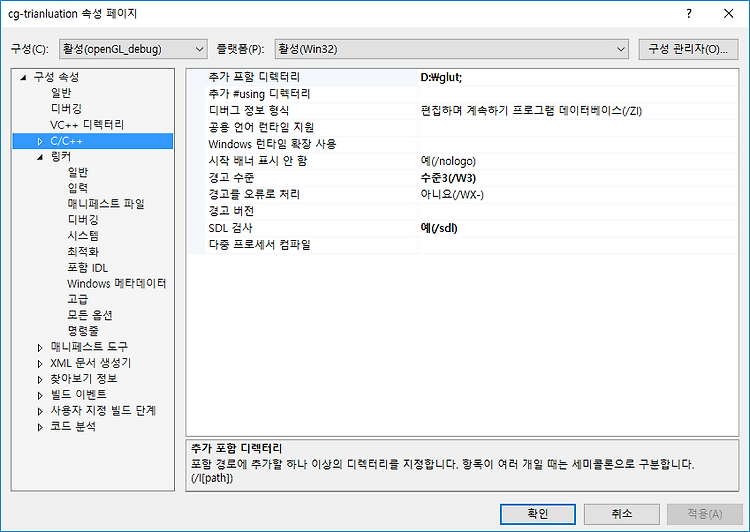Select 일반 under 구성 속성
The height and width of the screenshot is (532, 750).
click(x=61, y=93)
